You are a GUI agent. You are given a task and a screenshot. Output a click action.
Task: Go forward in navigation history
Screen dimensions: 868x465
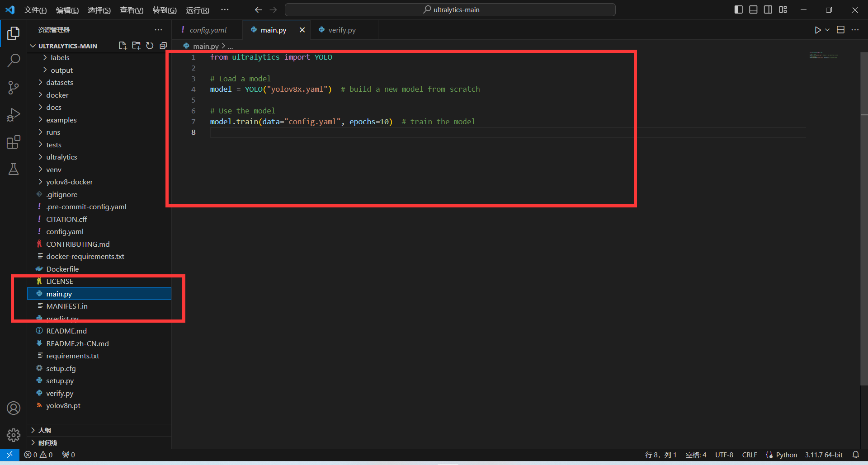point(273,10)
